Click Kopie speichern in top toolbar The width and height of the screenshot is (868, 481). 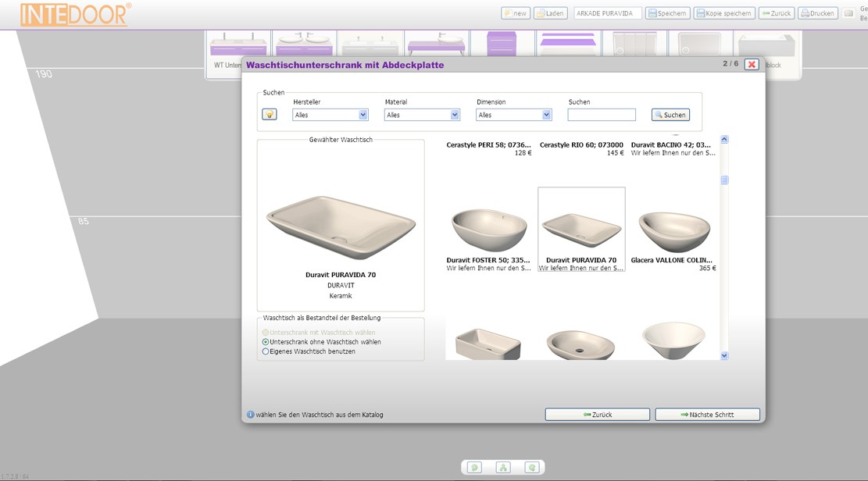tap(723, 13)
